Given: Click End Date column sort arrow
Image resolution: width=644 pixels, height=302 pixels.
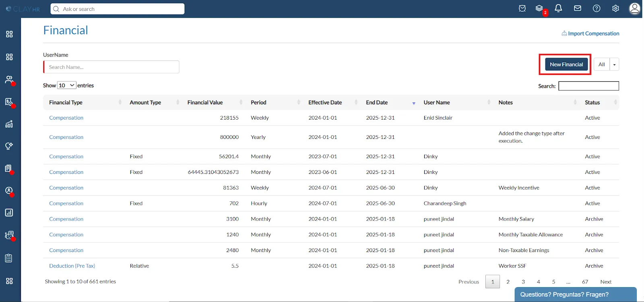Looking at the screenshot, I should coord(414,103).
